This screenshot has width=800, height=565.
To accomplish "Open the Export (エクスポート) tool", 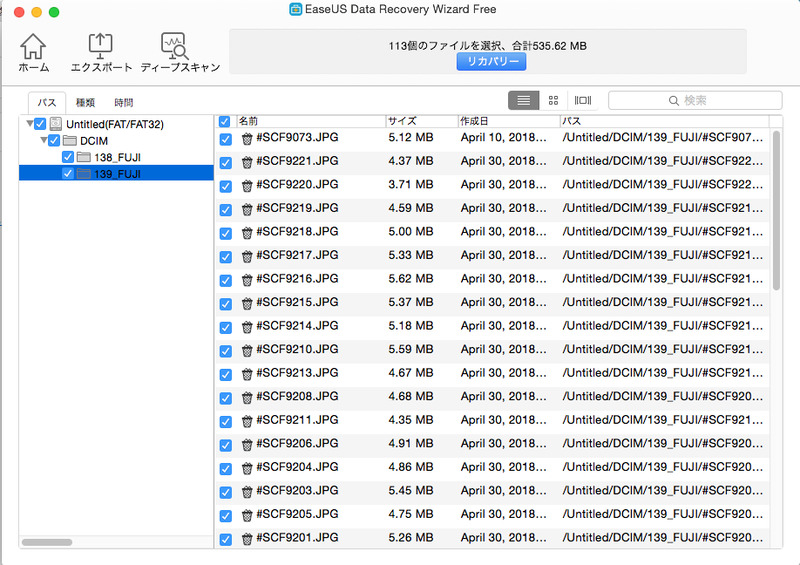I will [101, 52].
